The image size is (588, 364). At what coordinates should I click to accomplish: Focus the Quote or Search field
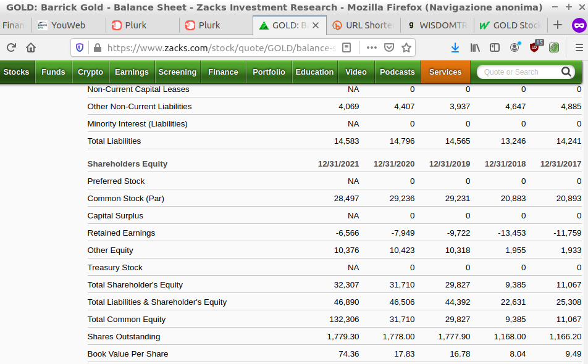tap(519, 72)
